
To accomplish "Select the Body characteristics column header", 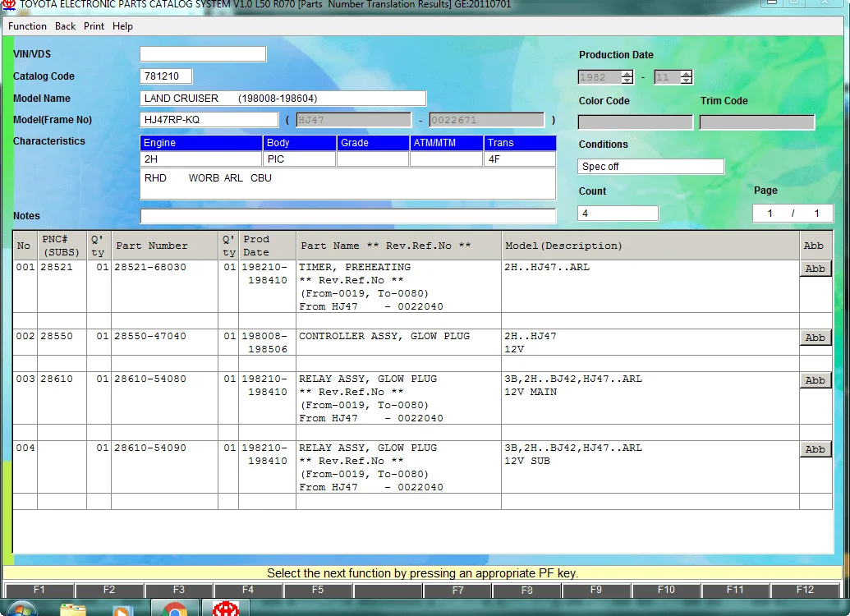I will tap(299, 143).
